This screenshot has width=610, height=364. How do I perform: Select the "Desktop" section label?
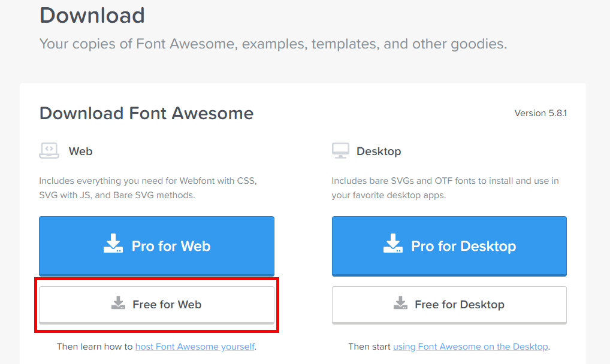click(x=379, y=151)
